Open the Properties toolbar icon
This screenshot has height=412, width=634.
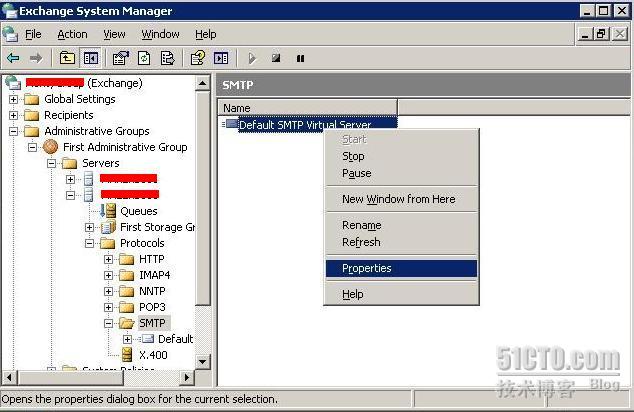pos(120,58)
